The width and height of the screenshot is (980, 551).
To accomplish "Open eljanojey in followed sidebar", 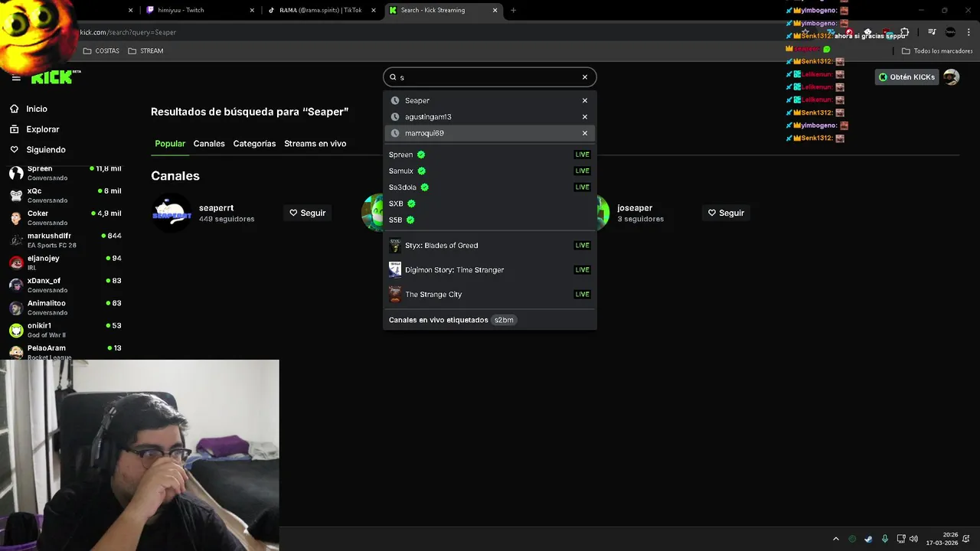I will pos(65,262).
